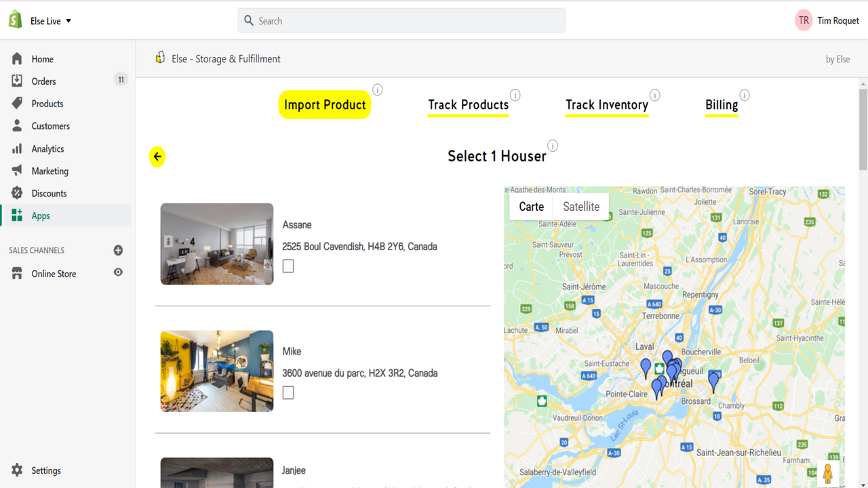Image resolution: width=868 pixels, height=488 pixels.
Task: Open the Discounts section icon
Action: pyautogui.click(x=17, y=192)
